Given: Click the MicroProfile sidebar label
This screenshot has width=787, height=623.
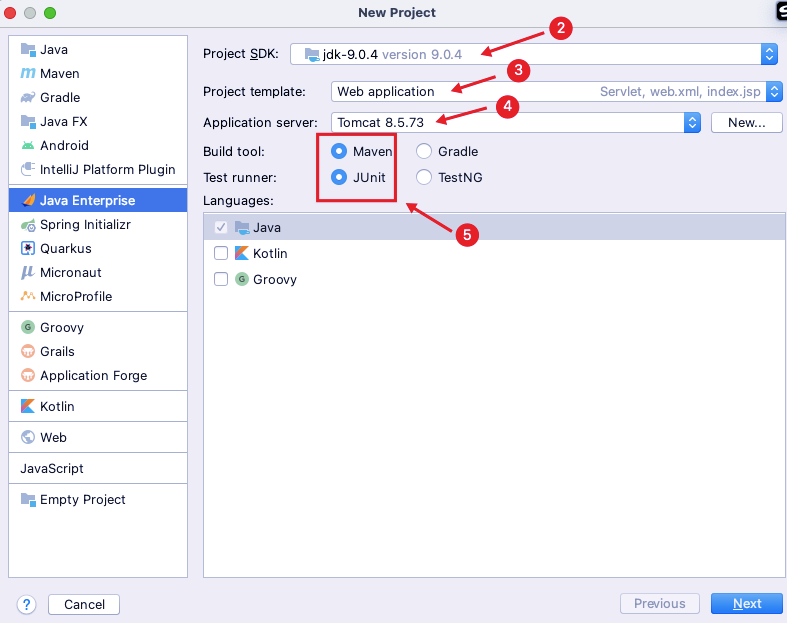Looking at the screenshot, I should 76,297.
